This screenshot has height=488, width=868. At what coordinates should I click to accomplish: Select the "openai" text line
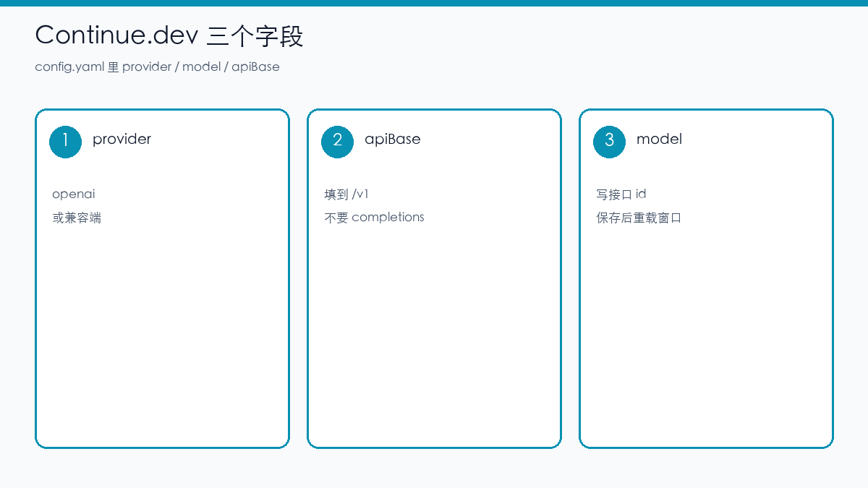coord(74,194)
